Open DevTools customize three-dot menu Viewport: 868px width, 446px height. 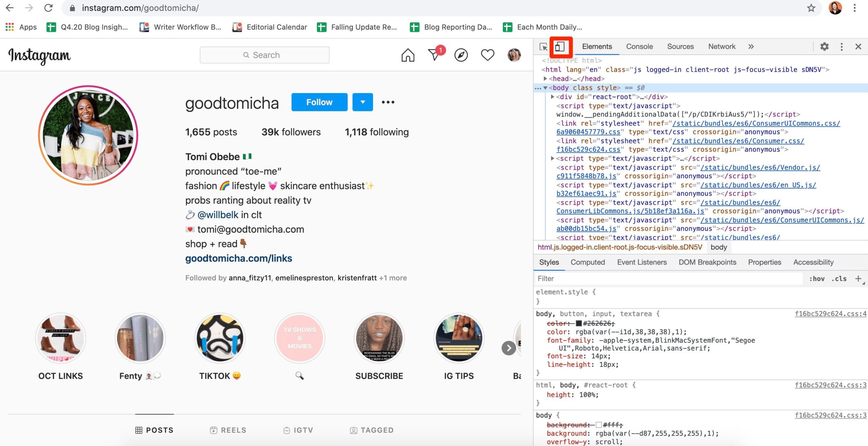pos(842,47)
